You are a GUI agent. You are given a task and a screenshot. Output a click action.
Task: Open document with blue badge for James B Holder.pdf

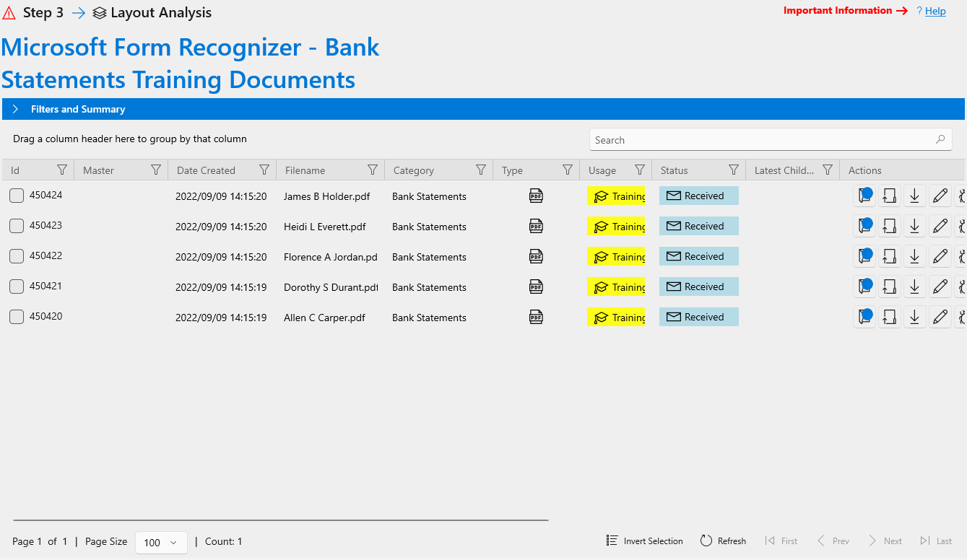tap(864, 196)
